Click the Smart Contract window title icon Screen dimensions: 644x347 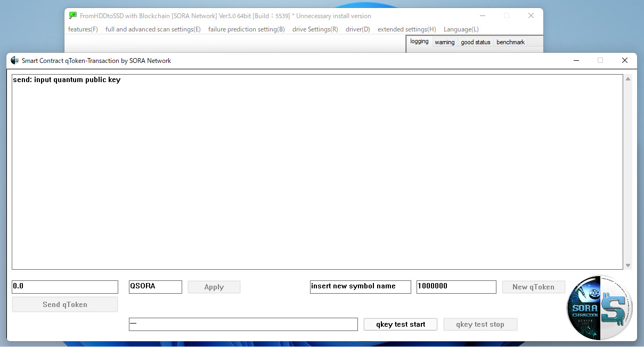(x=15, y=60)
